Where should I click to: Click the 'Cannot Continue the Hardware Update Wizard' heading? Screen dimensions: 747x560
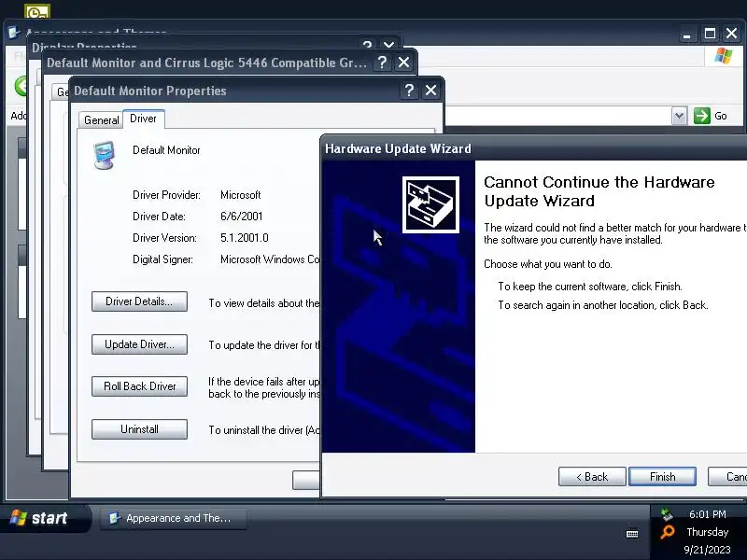pos(599,191)
